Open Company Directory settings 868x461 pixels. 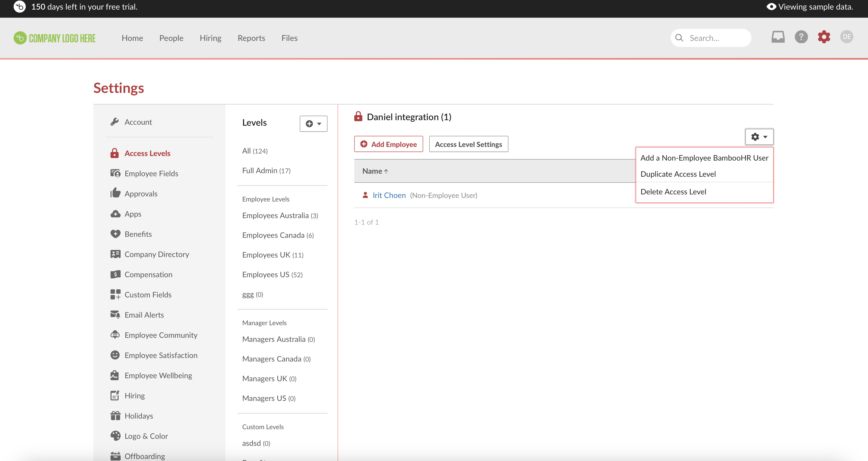pyautogui.click(x=150, y=254)
